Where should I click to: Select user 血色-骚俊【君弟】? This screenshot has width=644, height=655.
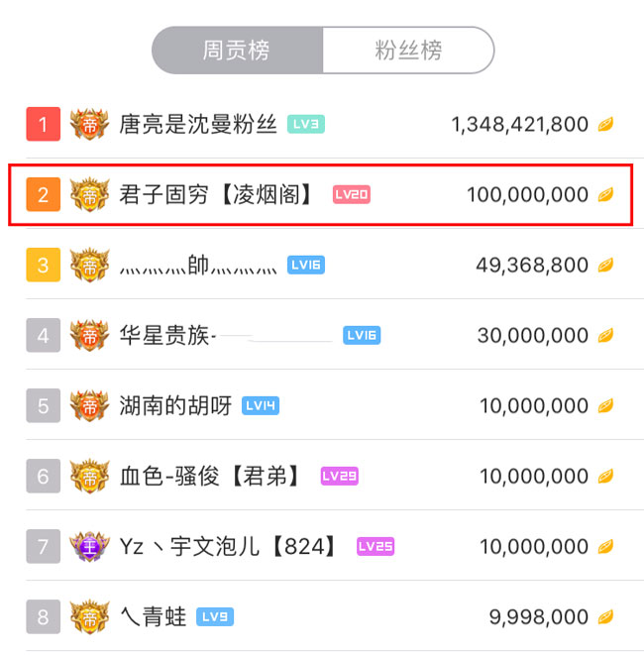click(210, 477)
